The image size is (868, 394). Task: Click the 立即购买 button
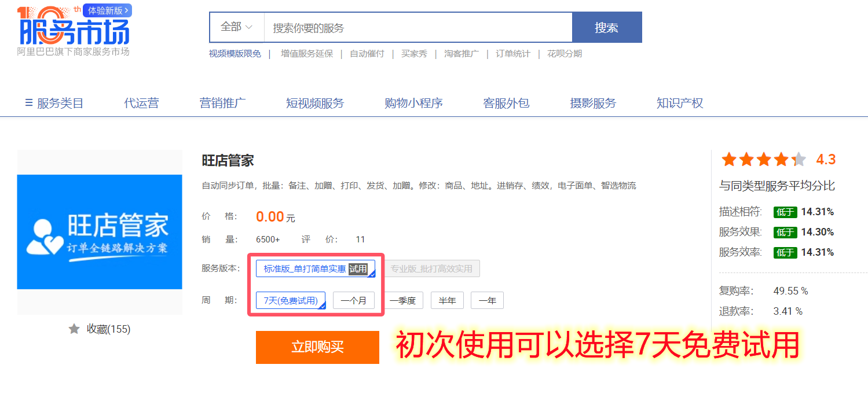tap(317, 347)
